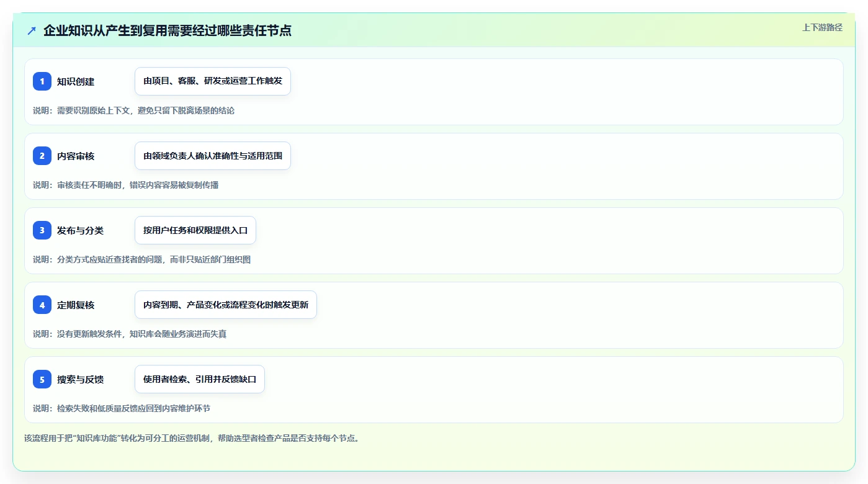This screenshot has width=868, height=484.
Task: Click the note 说明：检索失败和低质量反馈
Action: coord(121,408)
